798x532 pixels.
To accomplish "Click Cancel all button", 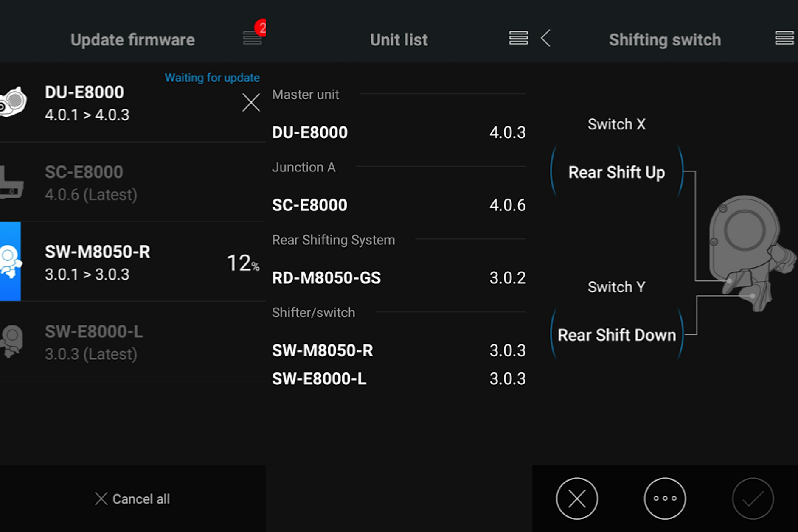I will click(x=132, y=499).
